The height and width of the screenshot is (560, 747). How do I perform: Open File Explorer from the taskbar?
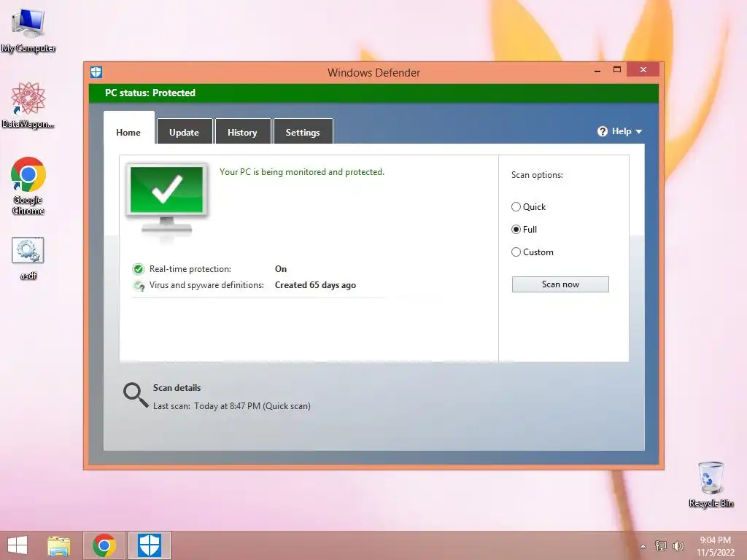point(59,545)
